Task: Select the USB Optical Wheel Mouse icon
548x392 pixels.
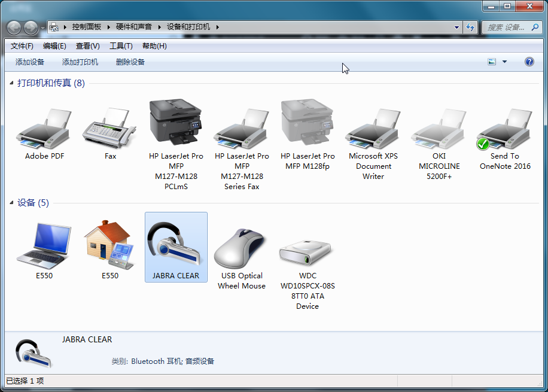Action: [x=241, y=248]
